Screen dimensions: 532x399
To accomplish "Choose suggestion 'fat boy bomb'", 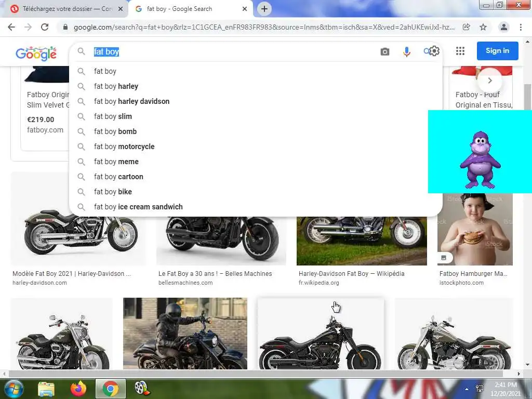I will [x=256, y=131].
